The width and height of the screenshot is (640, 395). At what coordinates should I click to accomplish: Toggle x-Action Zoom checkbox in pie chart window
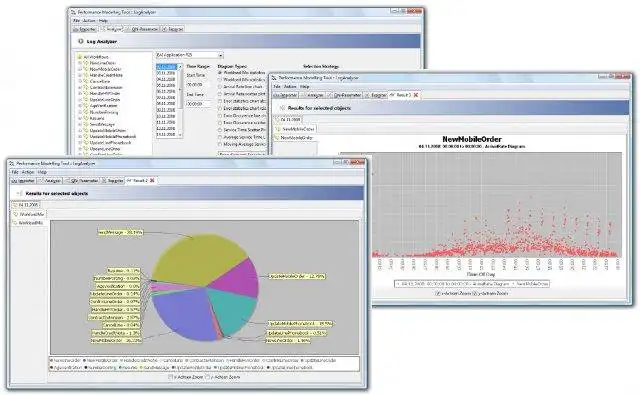171,377
